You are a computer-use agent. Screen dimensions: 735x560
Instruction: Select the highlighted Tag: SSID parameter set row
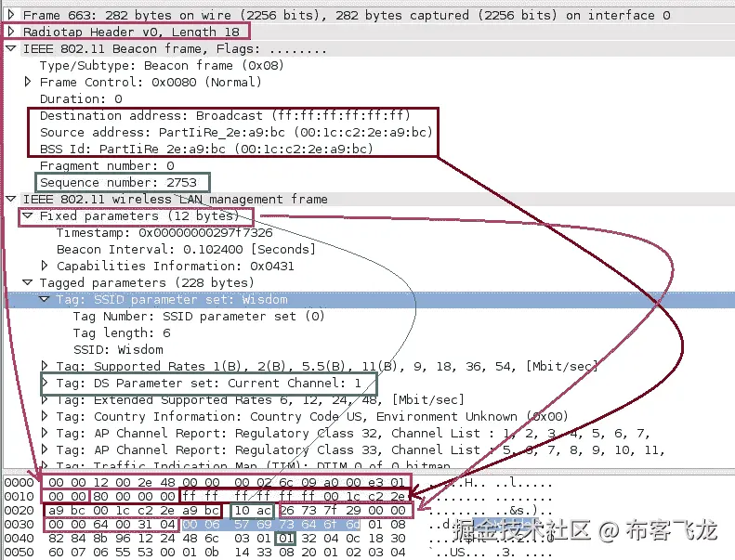pos(371,299)
